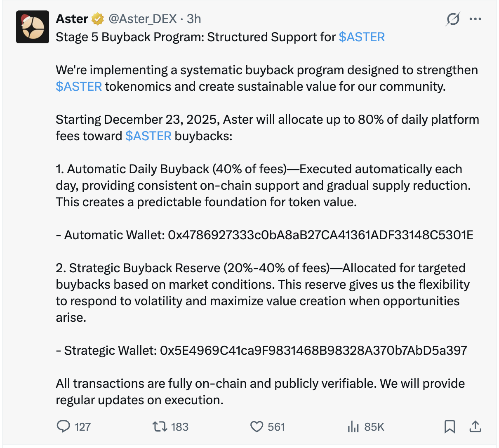Click the Grok icon beside the timestamp
This screenshot has width=499, height=448.
(x=453, y=19)
